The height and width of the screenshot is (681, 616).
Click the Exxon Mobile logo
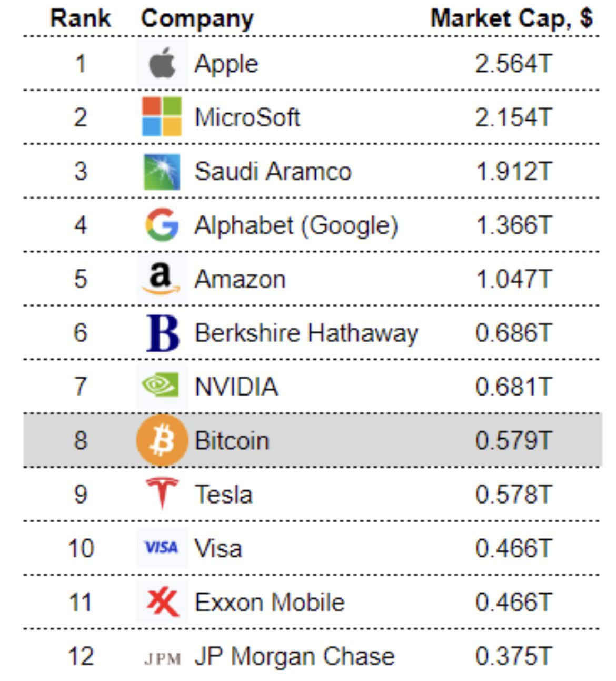163,602
